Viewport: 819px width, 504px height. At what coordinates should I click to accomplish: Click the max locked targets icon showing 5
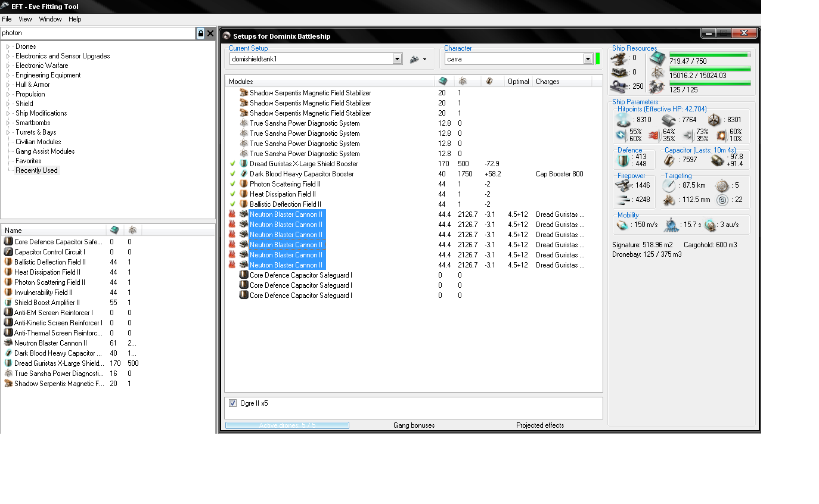(x=722, y=185)
